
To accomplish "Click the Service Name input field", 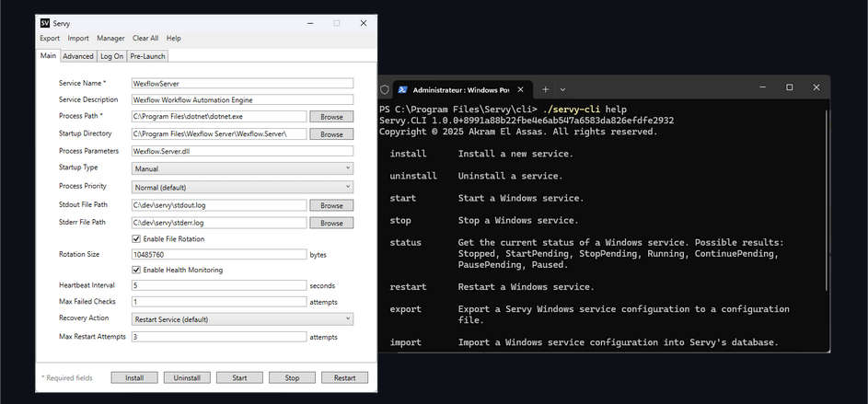I will (242, 83).
